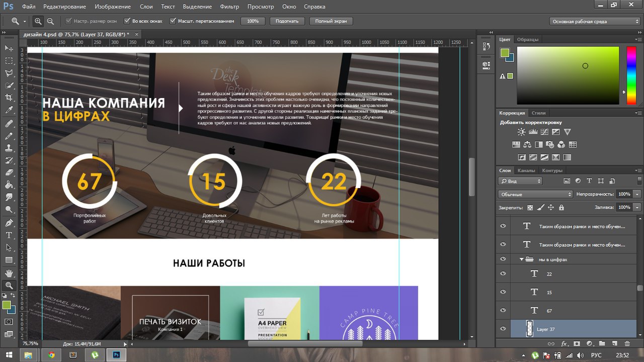Select the Paint Bucket tool
644x362 pixels.
[x=9, y=185]
